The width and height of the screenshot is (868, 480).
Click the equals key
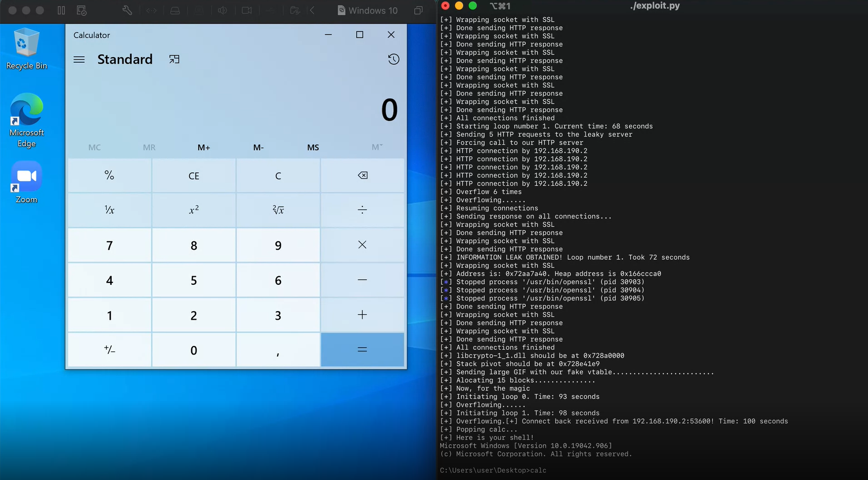pos(363,350)
